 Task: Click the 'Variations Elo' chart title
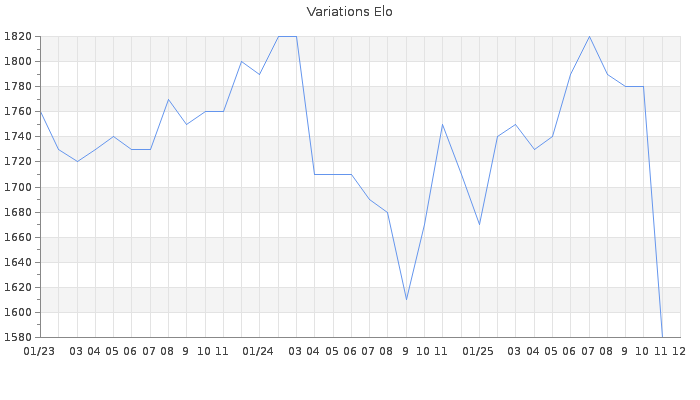click(x=349, y=12)
